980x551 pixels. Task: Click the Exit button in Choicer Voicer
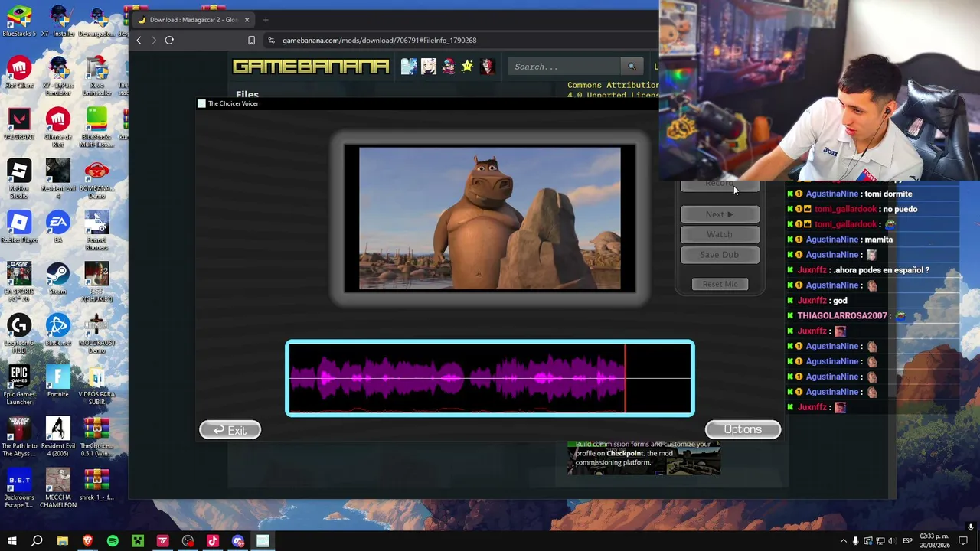point(230,430)
